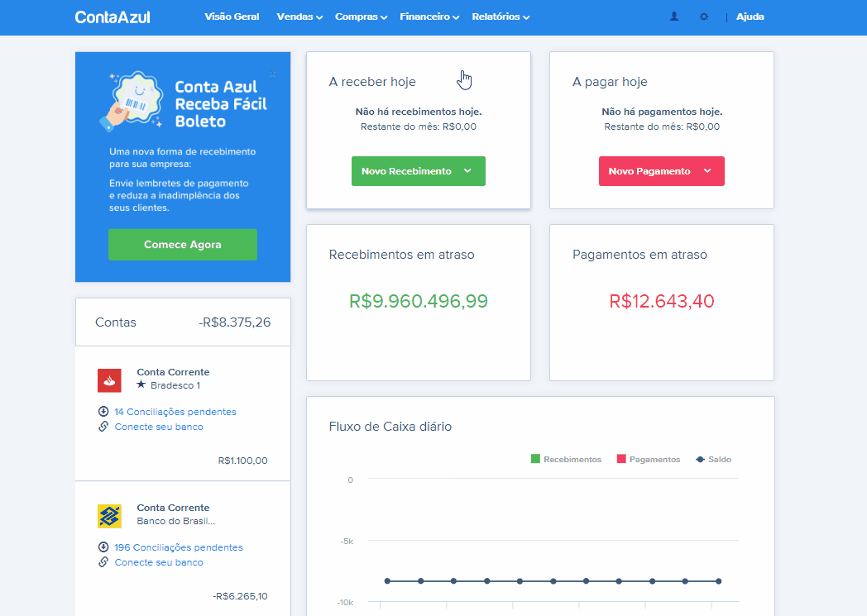Click the first Saldo data point on chart

click(x=388, y=581)
